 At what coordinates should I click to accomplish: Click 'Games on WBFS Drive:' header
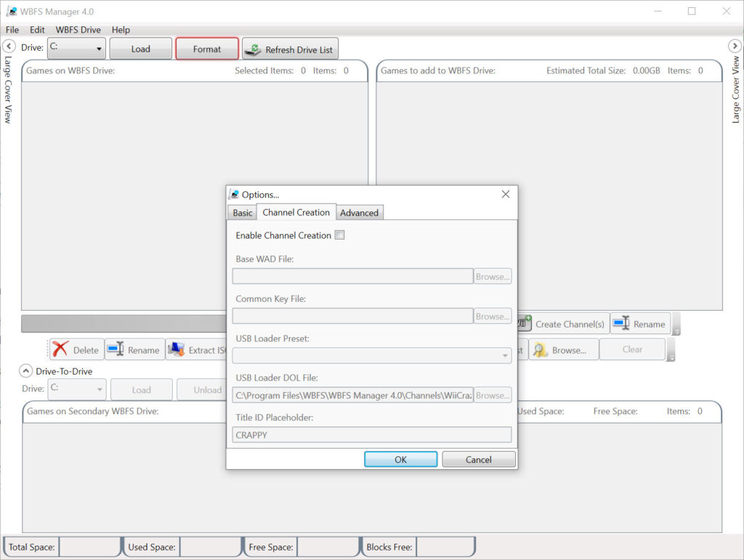pyautogui.click(x=70, y=70)
